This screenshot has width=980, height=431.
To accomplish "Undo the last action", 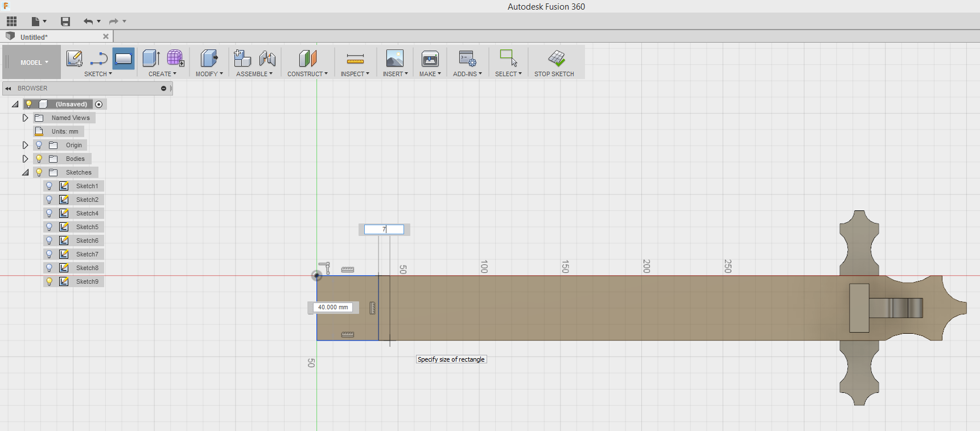I will [88, 22].
